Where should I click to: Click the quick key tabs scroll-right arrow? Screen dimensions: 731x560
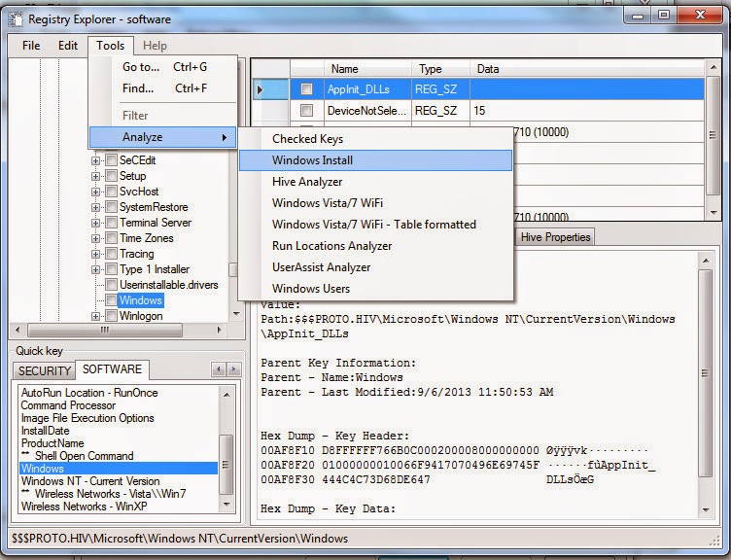click(x=234, y=369)
